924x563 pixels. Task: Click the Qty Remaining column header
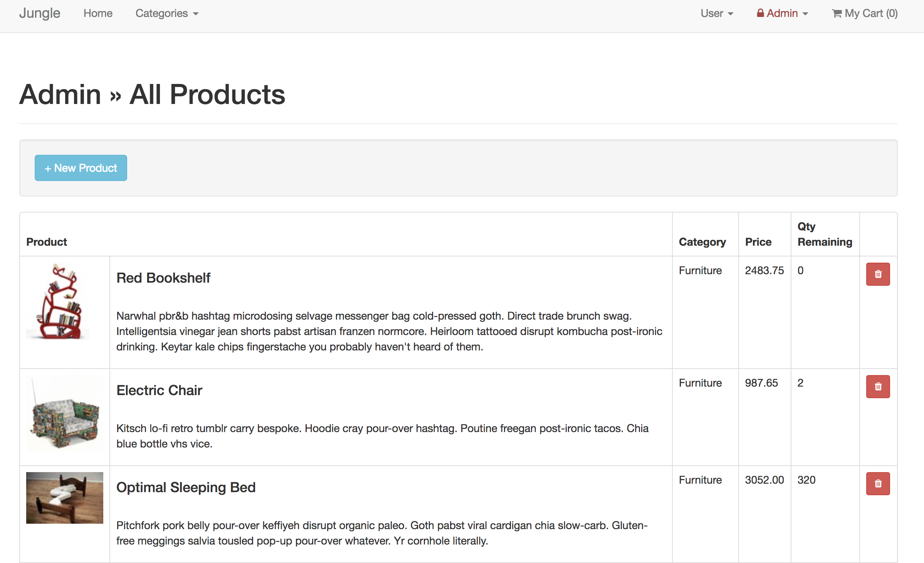pos(825,234)
